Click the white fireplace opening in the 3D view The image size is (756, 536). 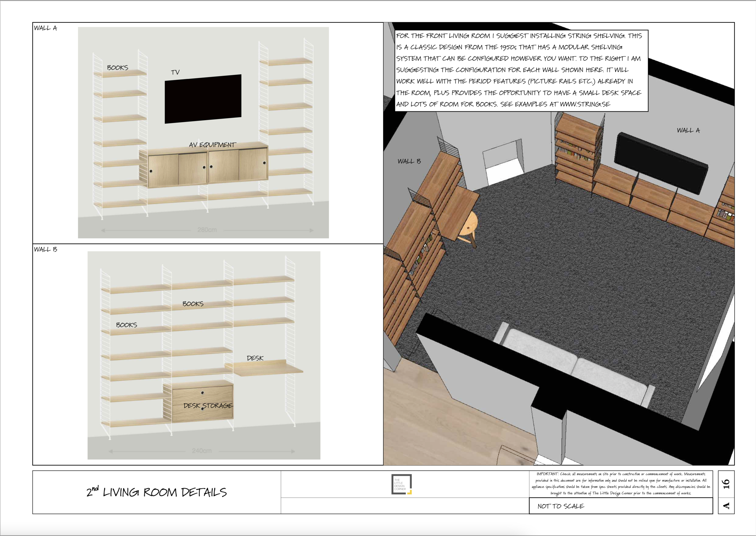(x=503, y=162)
